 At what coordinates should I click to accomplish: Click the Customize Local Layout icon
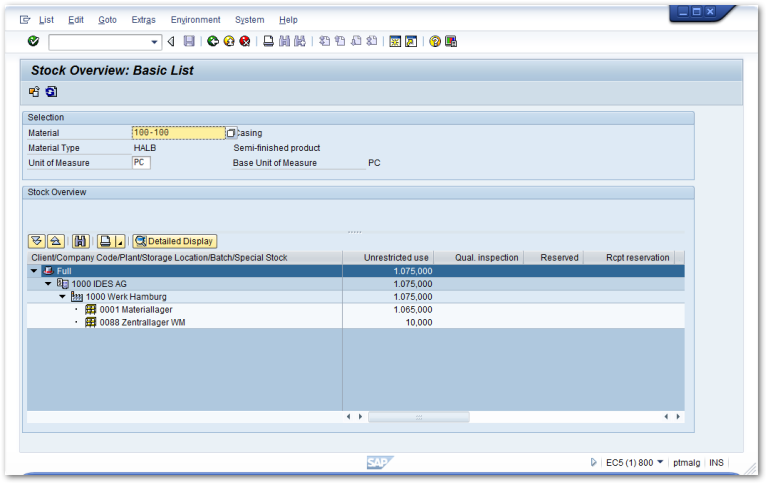(x=451, y=42)
